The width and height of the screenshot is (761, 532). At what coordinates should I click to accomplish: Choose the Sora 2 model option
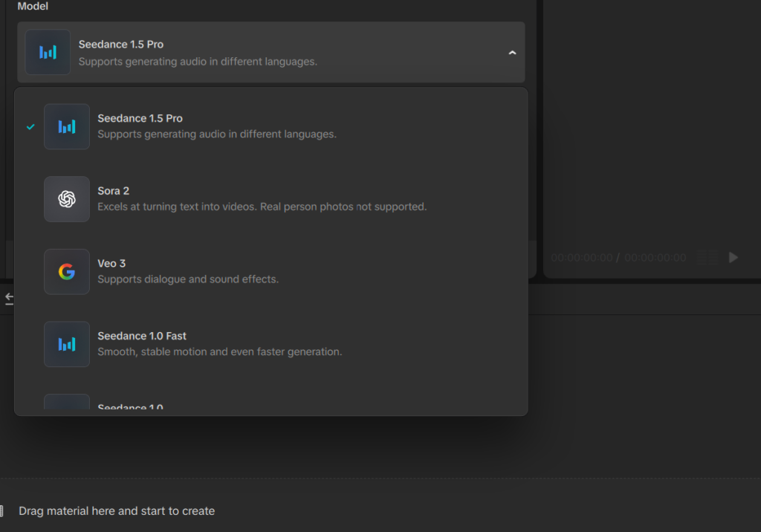[x=260, y=199]
